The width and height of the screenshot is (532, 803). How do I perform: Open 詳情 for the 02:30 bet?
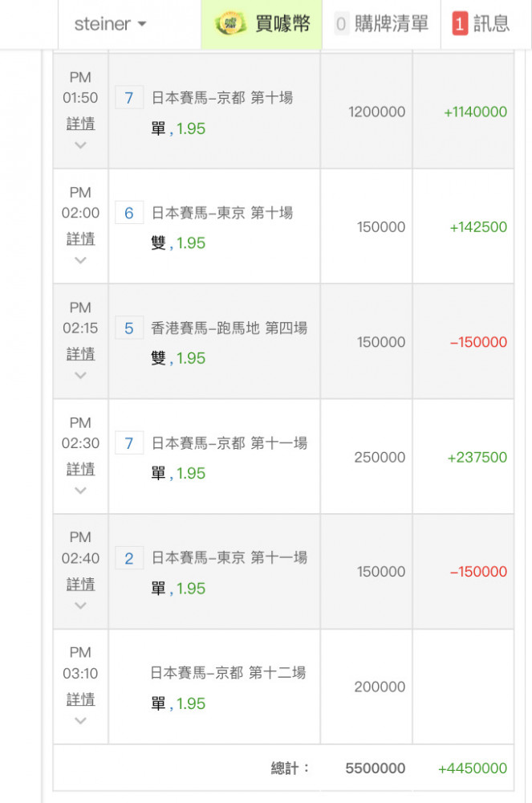80,469
